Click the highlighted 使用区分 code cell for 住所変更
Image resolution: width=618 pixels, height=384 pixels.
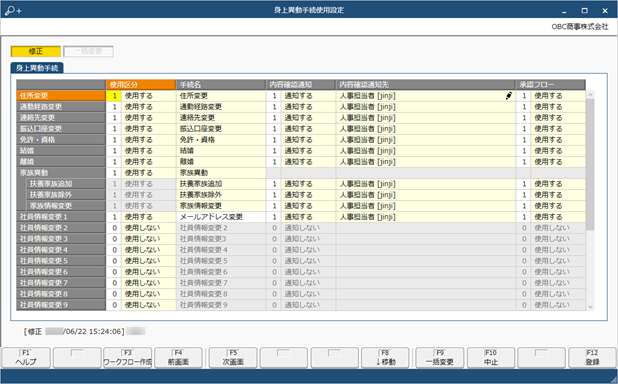[114, 96]
